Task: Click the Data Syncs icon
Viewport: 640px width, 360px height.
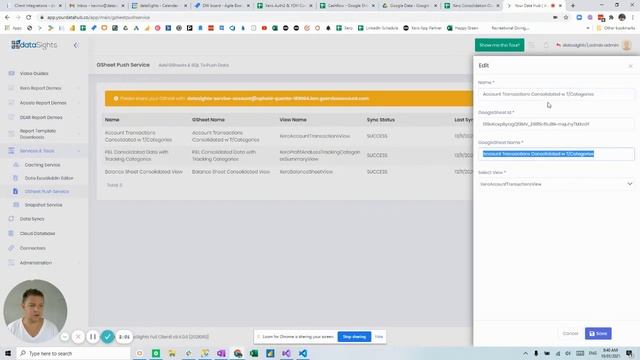Action: coord(11,219)
